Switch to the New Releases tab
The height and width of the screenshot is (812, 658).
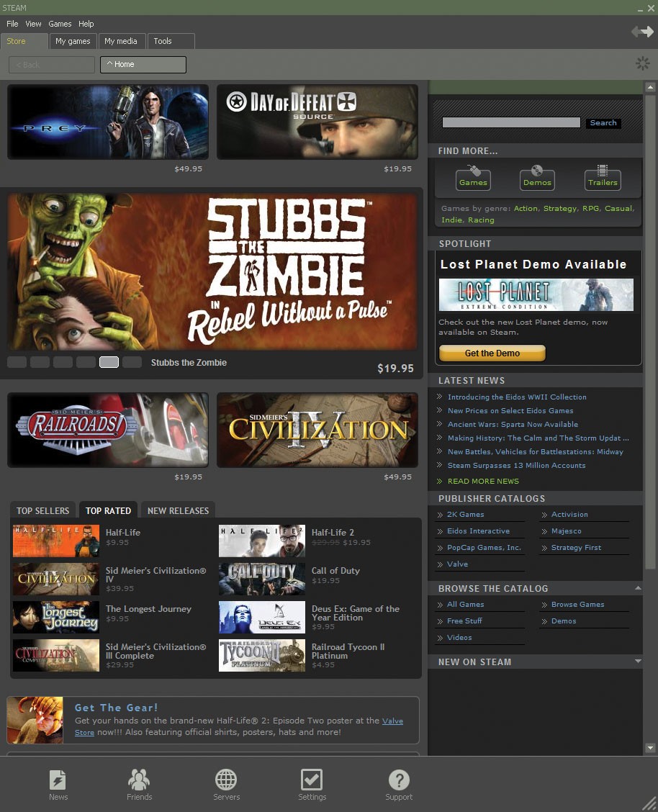[x=178, y=510]
